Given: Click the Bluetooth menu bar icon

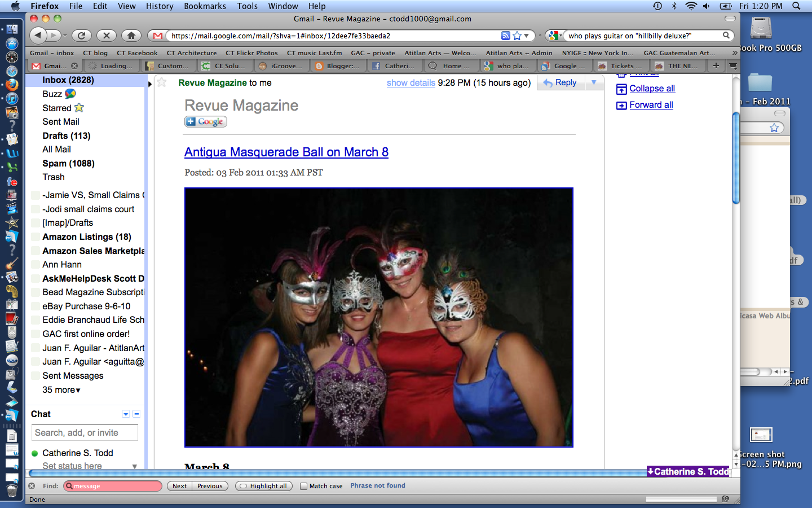Looking at the screenshot, I should [674, 6].
